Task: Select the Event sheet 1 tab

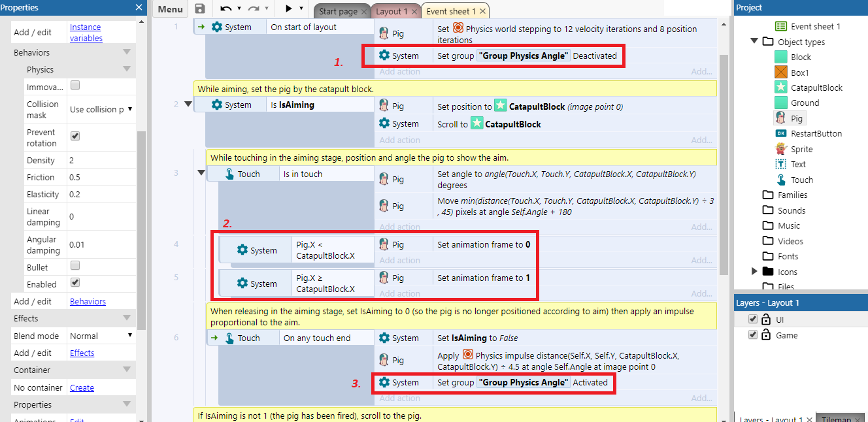Action: tap(452, 11)
